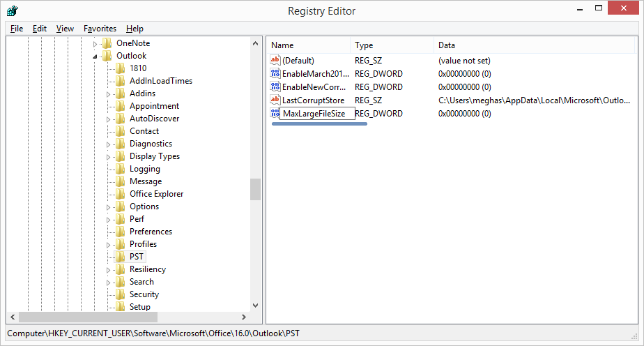Select the Security key label

144,294
